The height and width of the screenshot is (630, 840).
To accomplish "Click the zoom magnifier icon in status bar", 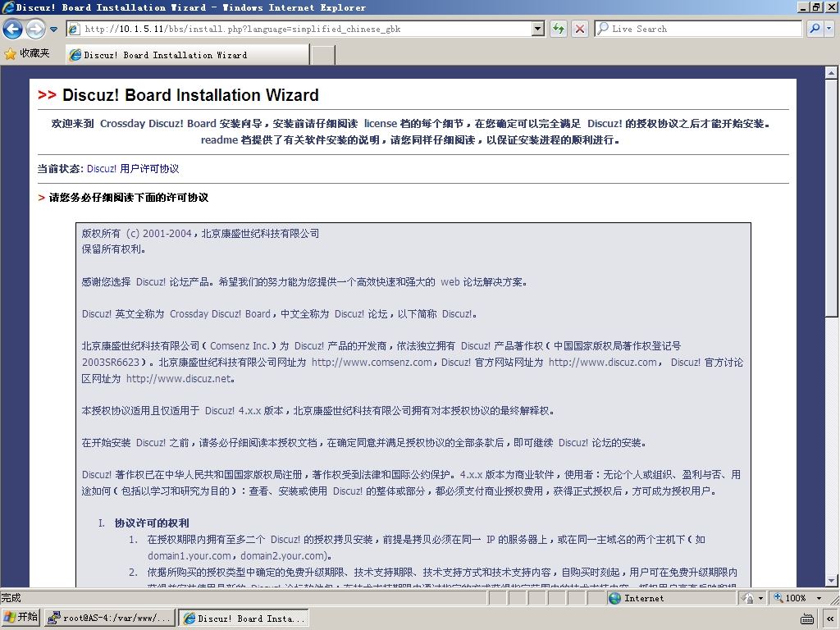I will 778,598.
